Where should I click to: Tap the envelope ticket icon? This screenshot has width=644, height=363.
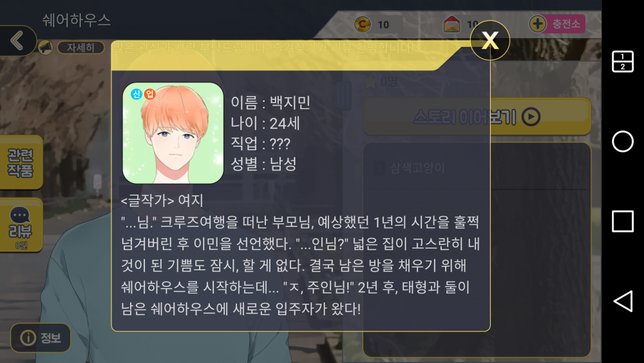452,25
